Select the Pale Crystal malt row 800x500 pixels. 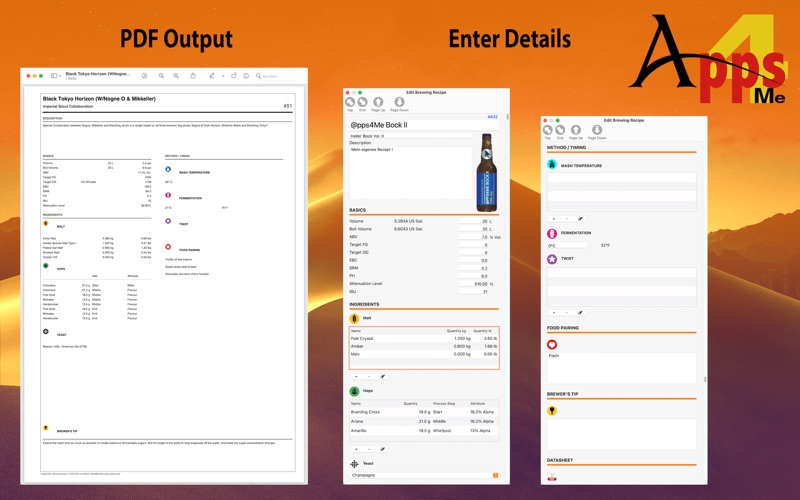(x=424, y=338)
